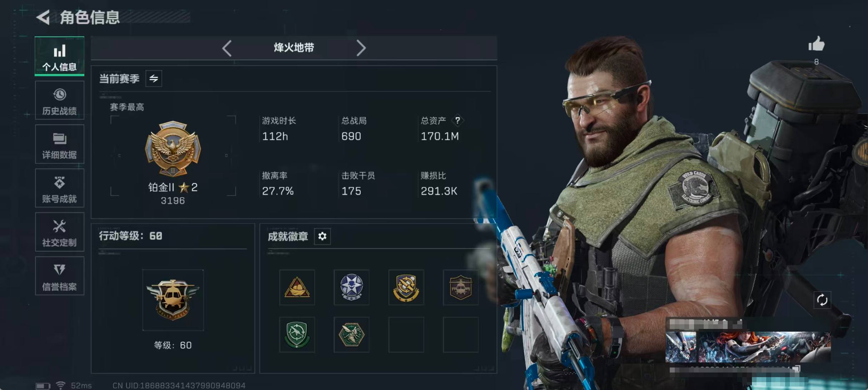Select the green crosshair shield badge
The height and width of the screenshot is (390, 868).
(297, 335)
